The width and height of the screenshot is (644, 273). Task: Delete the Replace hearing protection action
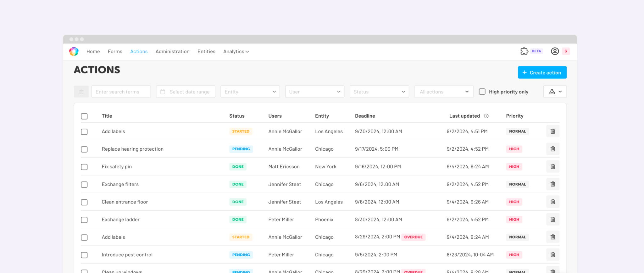pos(553,149)
